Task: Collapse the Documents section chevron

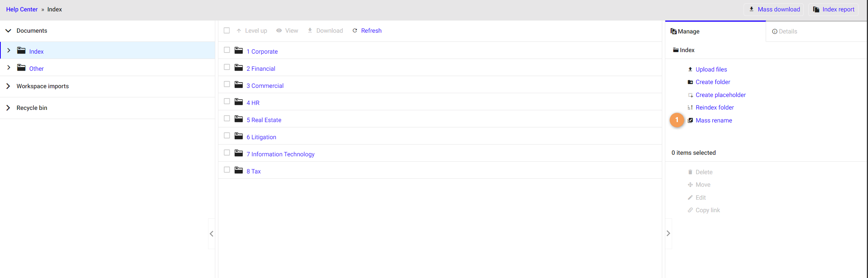Action: pyautogui.click(x=8, y=30)
